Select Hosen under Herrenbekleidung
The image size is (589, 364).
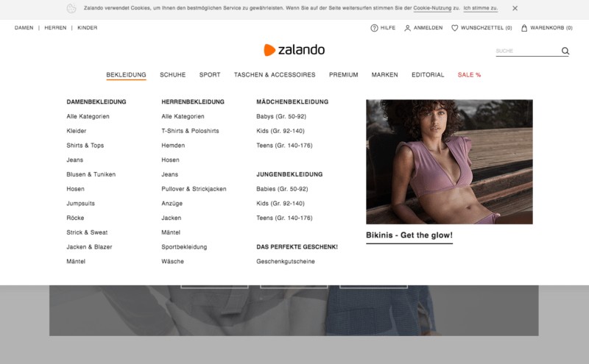point(170,160)
